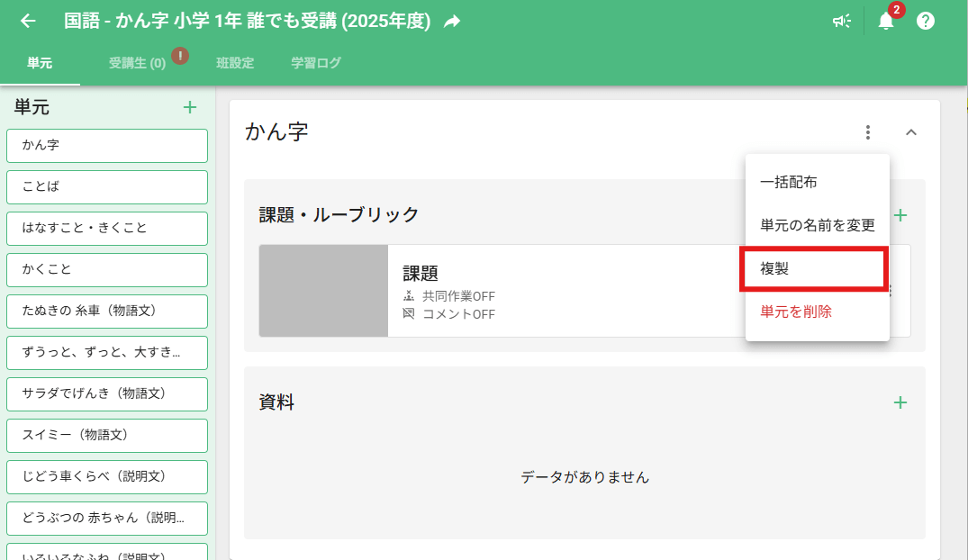Add a new material in 資料 section
The height and width of the screenshot is (560, 968).
coord(900,402)
